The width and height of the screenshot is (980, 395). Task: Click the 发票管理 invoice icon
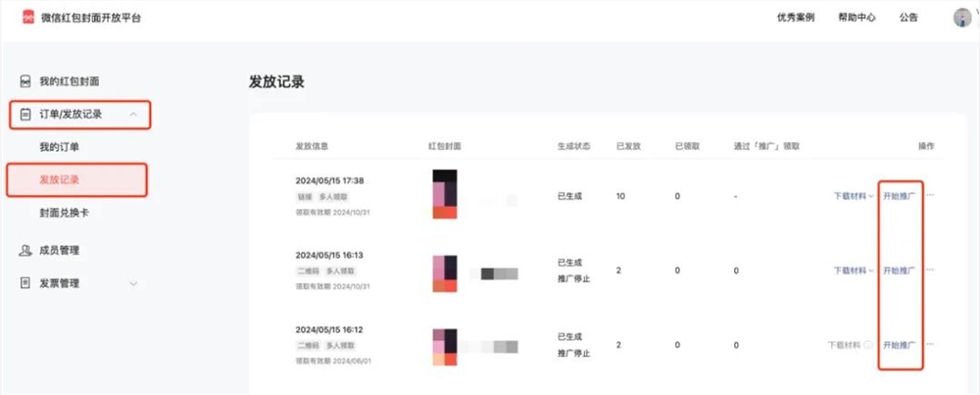tap(25, 283)
